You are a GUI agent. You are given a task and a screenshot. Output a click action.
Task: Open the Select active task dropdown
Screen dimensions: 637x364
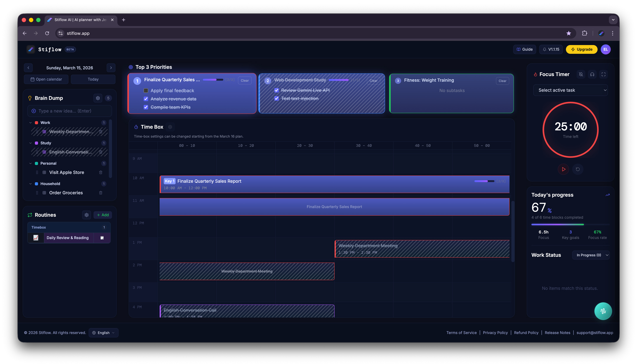570,90
